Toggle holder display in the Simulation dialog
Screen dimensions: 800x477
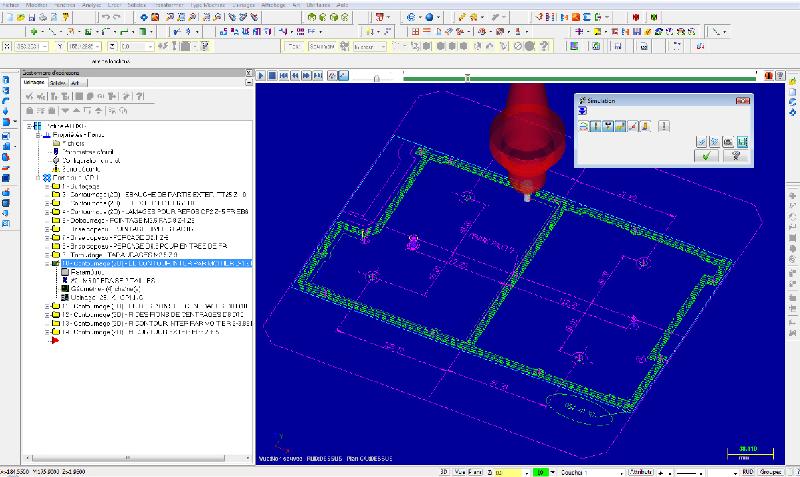point(608,126)
